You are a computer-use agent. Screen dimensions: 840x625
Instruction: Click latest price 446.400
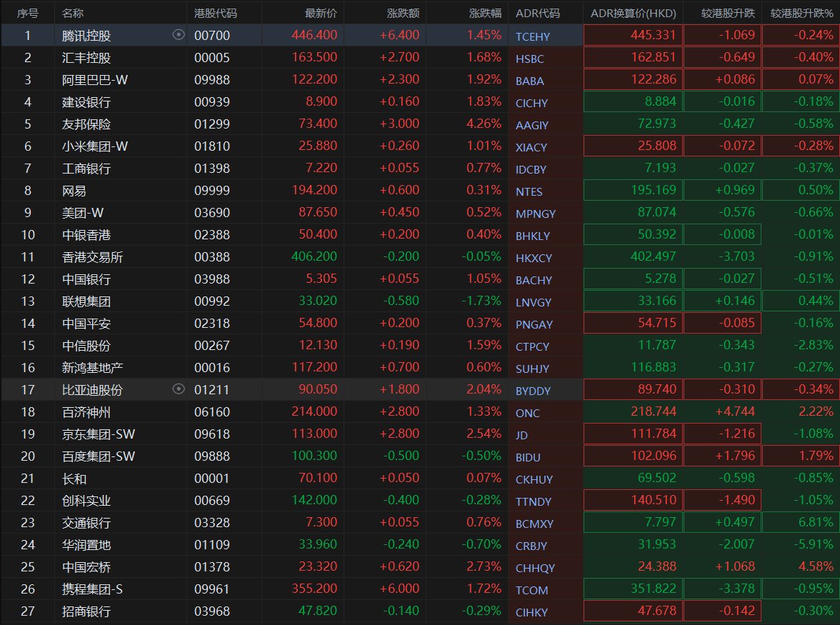click(314, 35)
